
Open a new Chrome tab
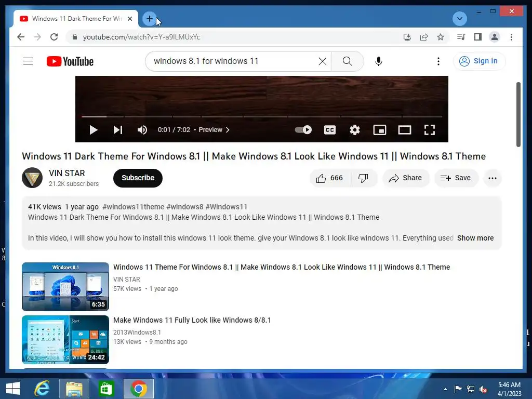(x=149, y=19)
